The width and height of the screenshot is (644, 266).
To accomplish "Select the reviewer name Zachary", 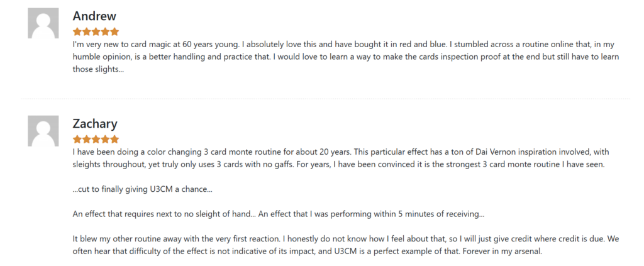I will coord(95,123).
